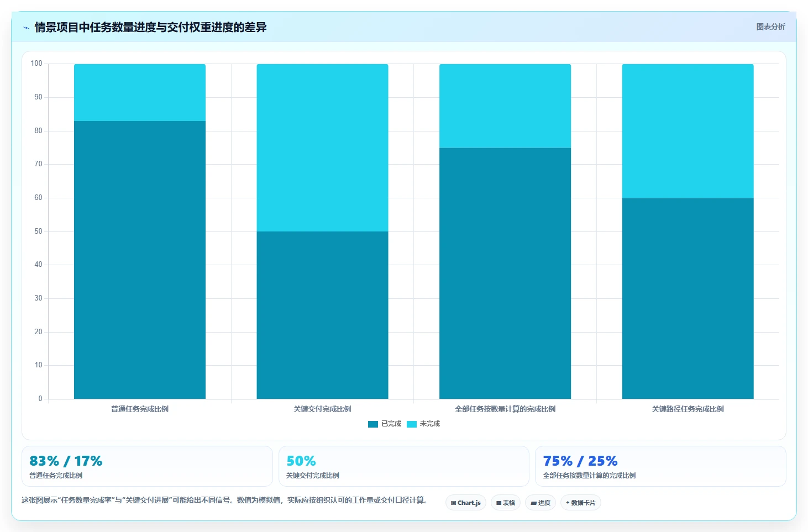Select the unfinished segment of 关键交付完成比例 bar

(x=322, y=148)
